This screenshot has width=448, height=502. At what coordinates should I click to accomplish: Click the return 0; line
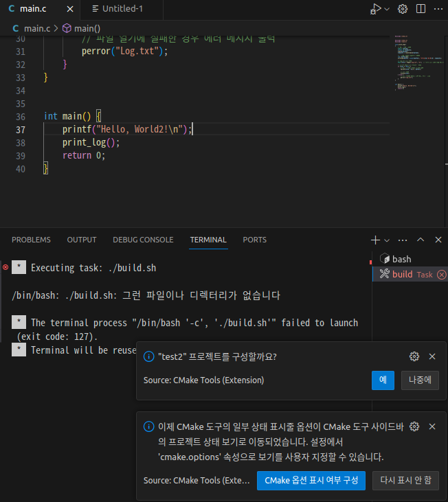point(84,156)
